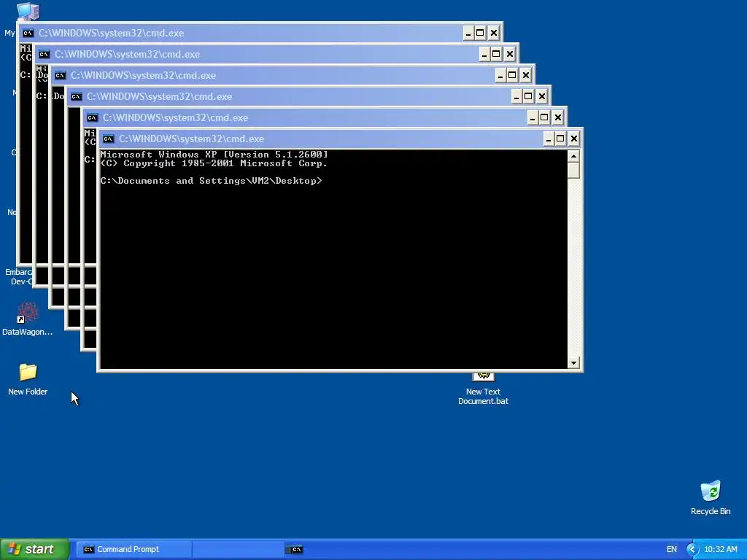
Task: Minimize the rearmost cmd window
Action: tap(468, 34)
